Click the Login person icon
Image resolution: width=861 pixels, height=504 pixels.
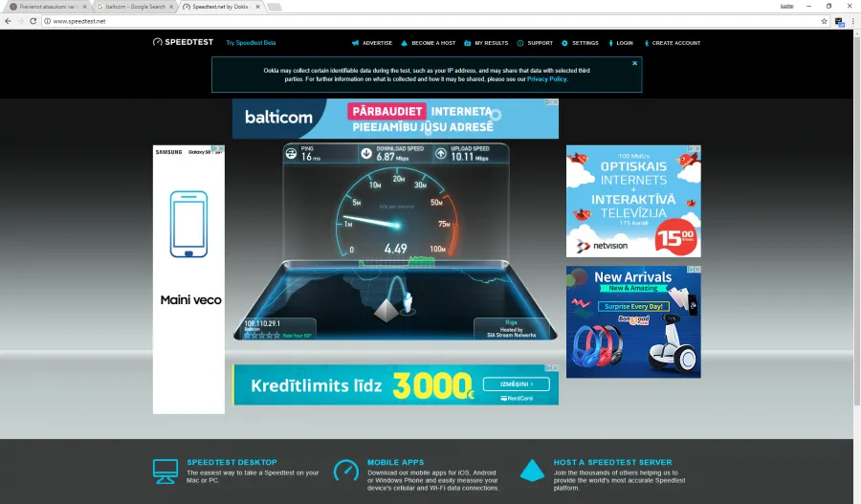point(610,43)
